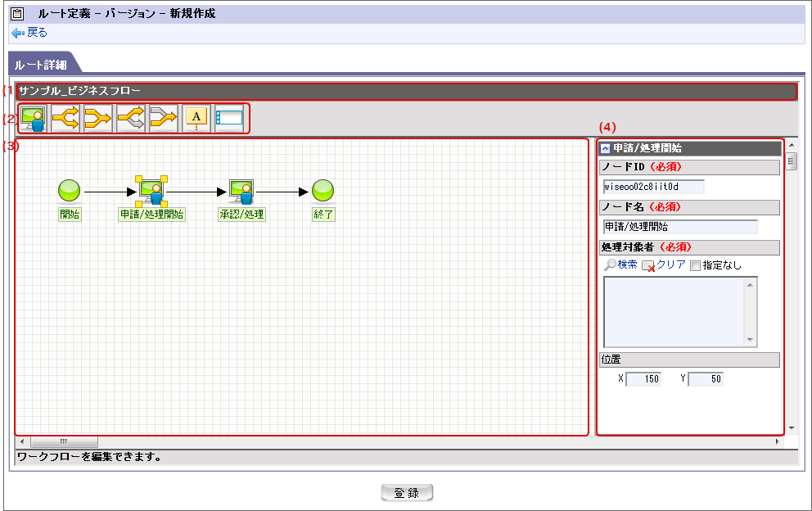Click the ワークフローを編集できます。 status message
This screenshot has height=511, width=812.
pos(89,457)
